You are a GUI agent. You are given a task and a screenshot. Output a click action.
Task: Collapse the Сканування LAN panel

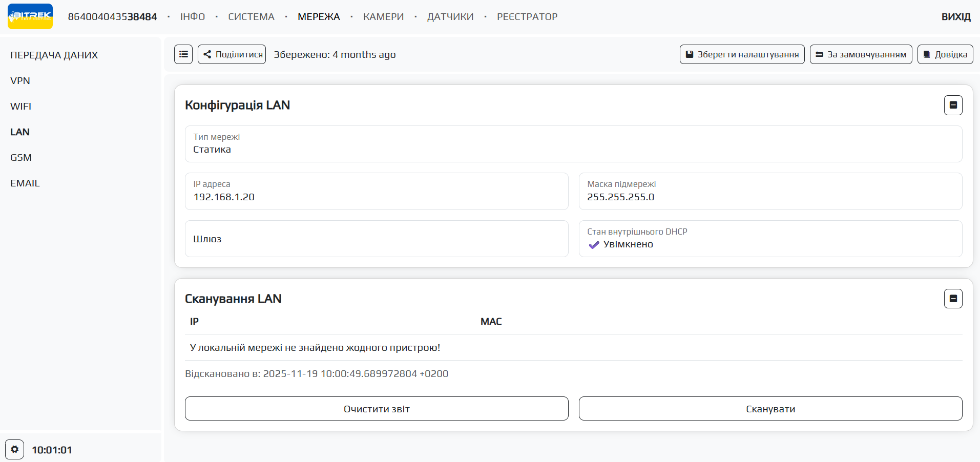click(x=953, y=299)
